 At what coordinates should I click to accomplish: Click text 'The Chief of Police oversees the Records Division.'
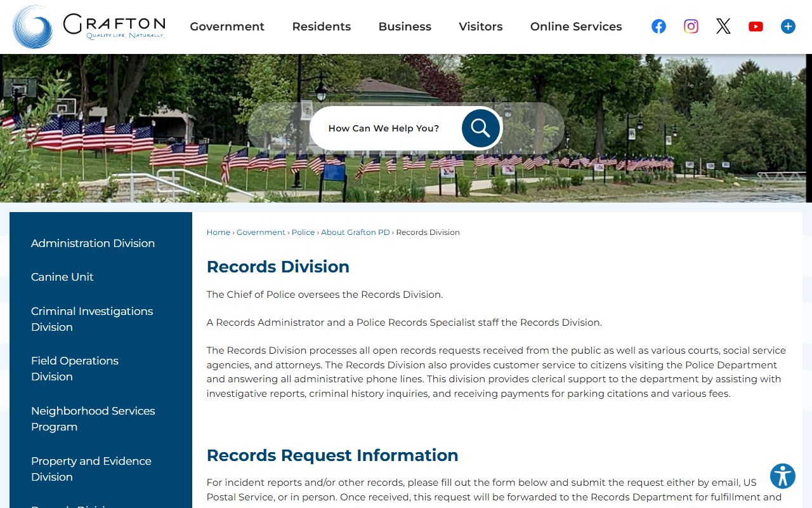tap(325, 295)
